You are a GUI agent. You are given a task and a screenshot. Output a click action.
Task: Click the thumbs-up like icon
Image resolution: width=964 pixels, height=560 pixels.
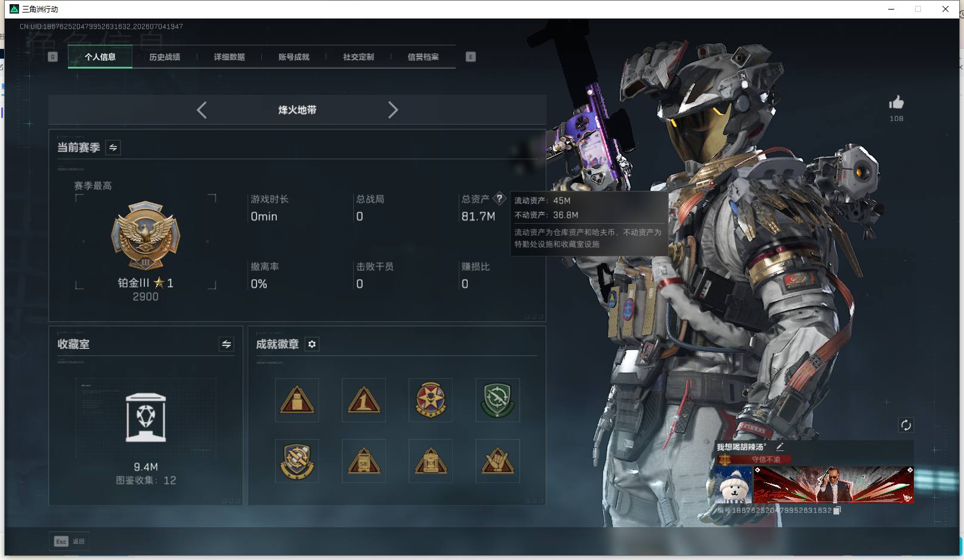tap(896, 103)
